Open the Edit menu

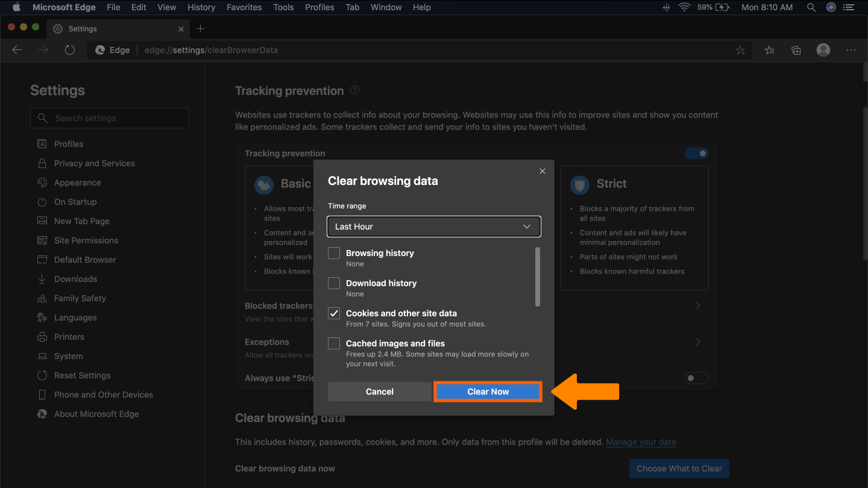(139, 7)
